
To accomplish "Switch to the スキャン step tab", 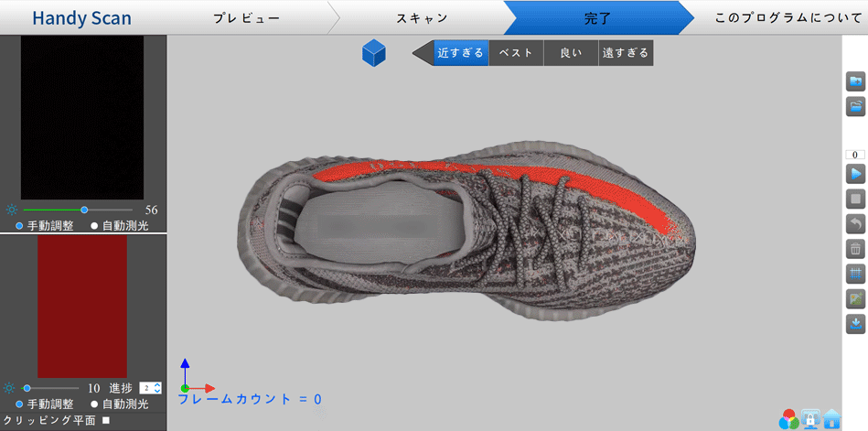I will coord(422,18).
